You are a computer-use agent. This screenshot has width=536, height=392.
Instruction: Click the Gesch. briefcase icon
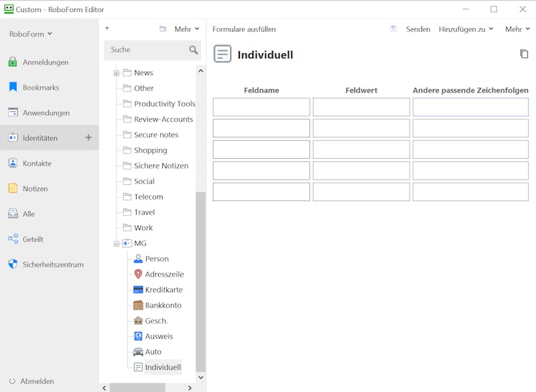click(138, 320)
